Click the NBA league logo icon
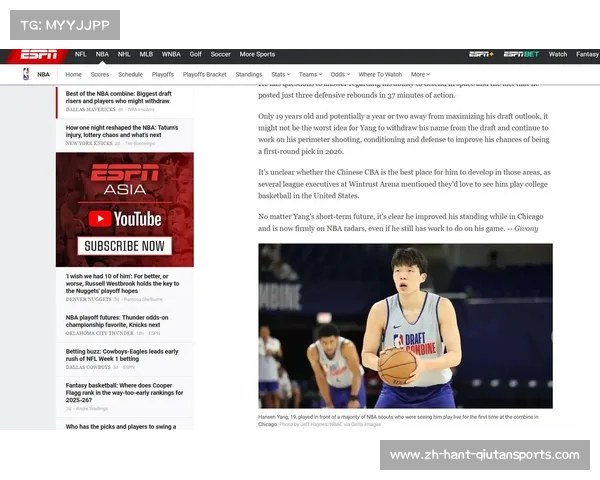 click(26, 74)
